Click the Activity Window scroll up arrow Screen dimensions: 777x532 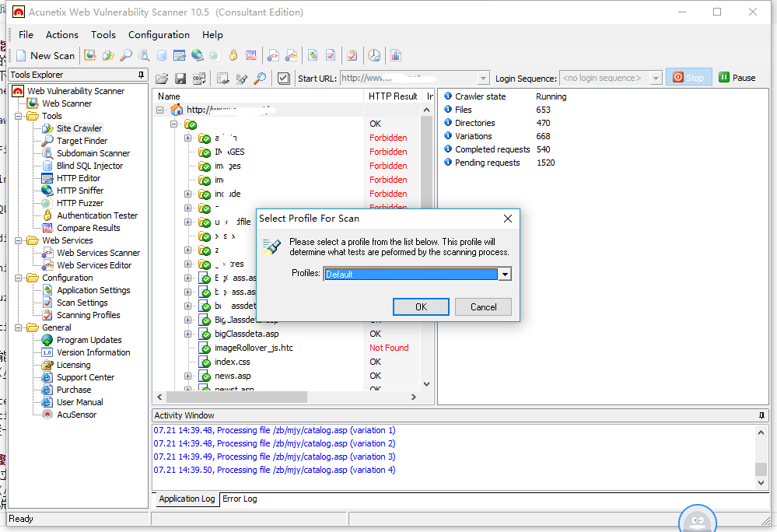tap(761, 432)
